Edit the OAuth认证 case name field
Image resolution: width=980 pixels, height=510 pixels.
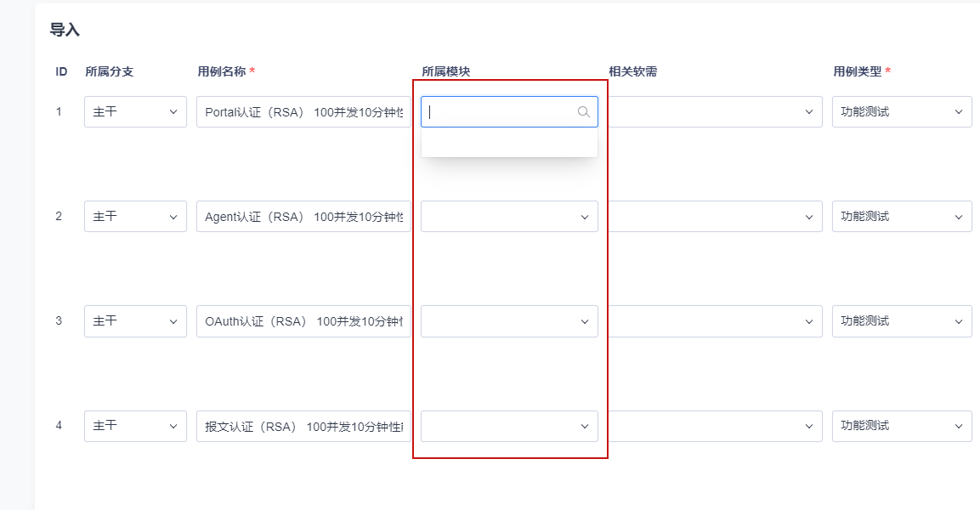(303, 321)
